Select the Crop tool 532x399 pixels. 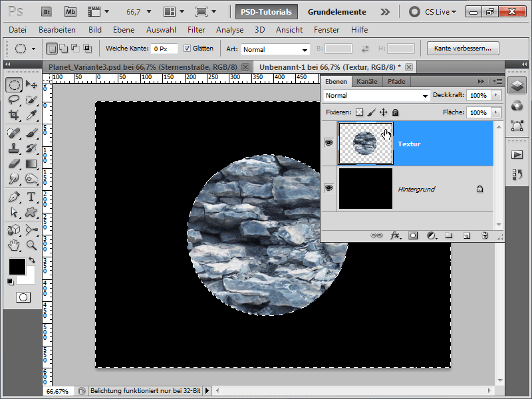point(14,115)
